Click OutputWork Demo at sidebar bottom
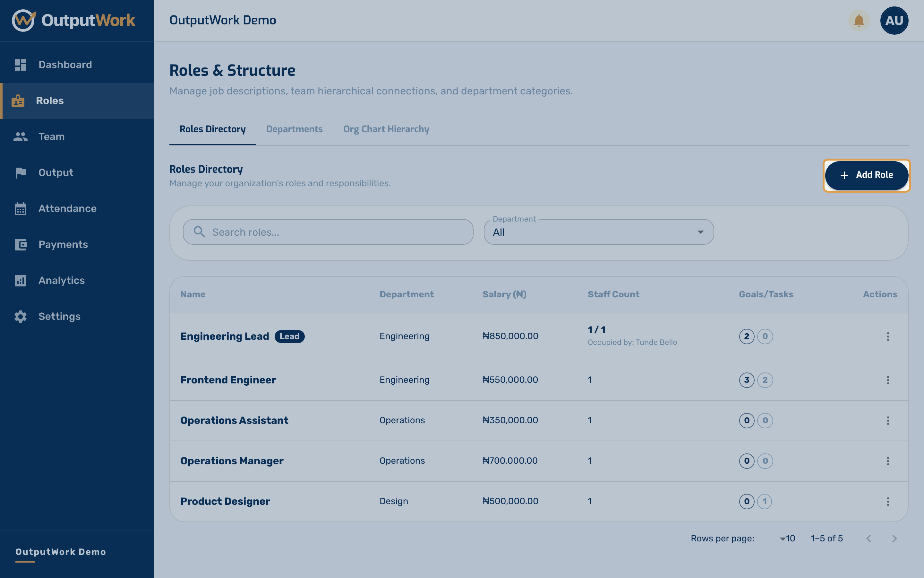 [x=61, y=552]
